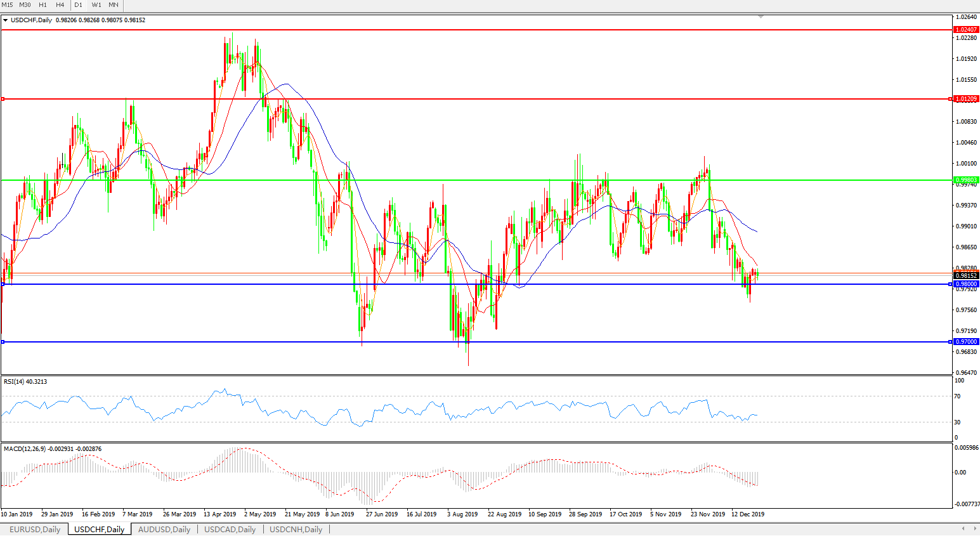This screenshot has width=980, height=536.
Task: Click the blue 0.97000 price label
Action: [x=966, y=342]
